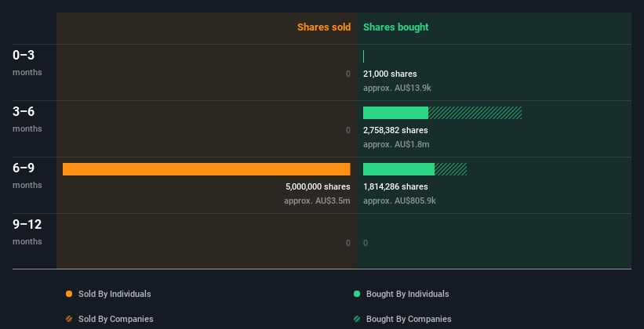Select the striped companies bar in 3–6 months

[475, 113]
